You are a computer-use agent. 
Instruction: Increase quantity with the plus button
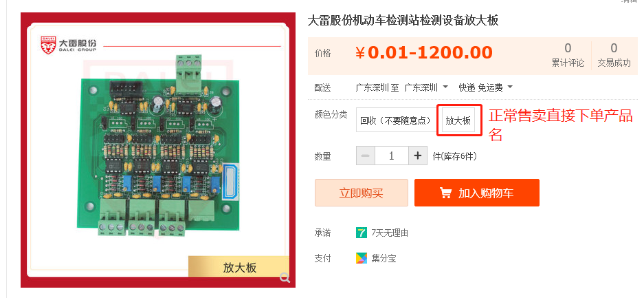(418, 156)
